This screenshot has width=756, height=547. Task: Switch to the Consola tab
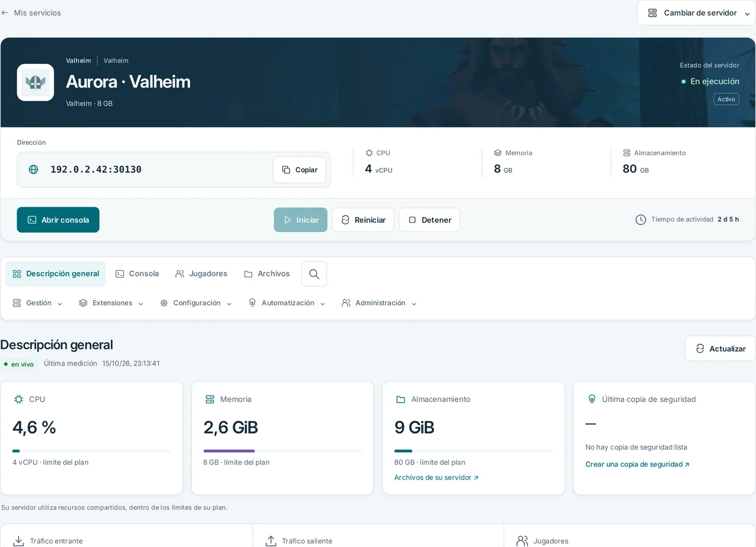[x=137, y=274]
